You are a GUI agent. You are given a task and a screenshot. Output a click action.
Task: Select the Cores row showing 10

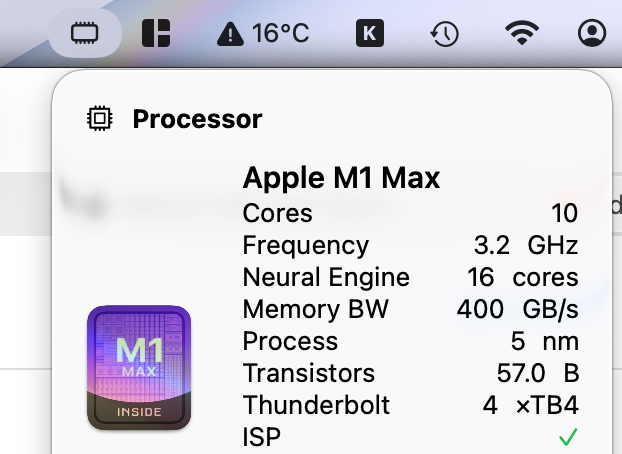410,213
